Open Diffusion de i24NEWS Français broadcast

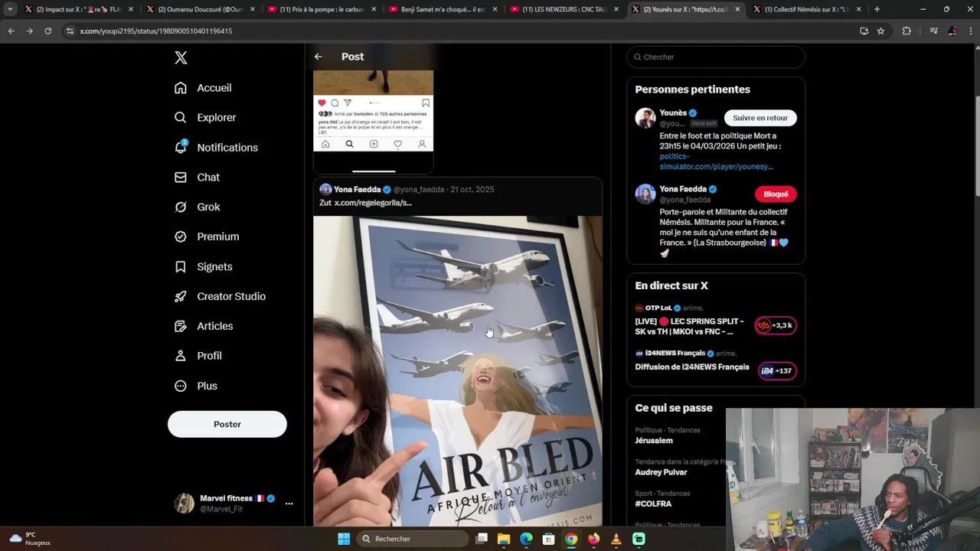[x=692, y=367]
